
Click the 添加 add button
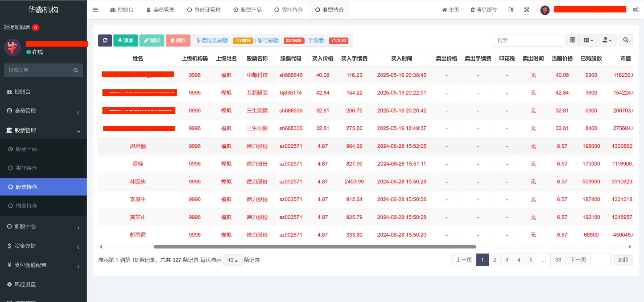click(126, 40)
